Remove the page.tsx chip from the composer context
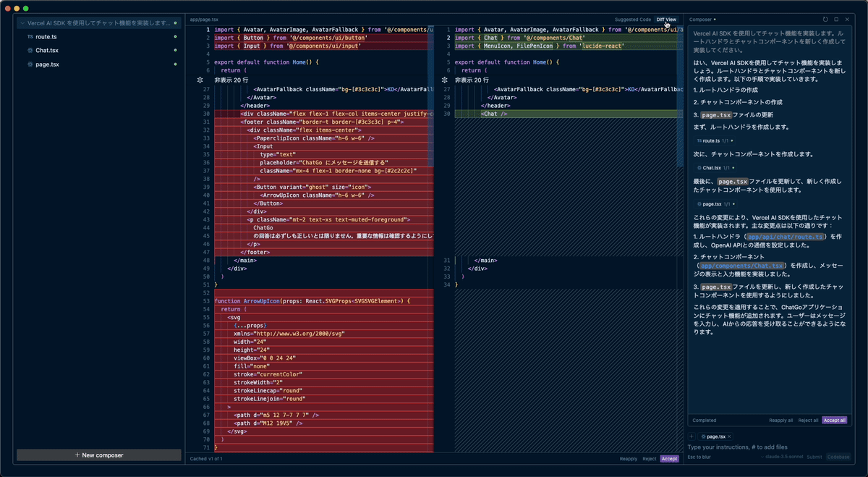 (x=729, y=436)
